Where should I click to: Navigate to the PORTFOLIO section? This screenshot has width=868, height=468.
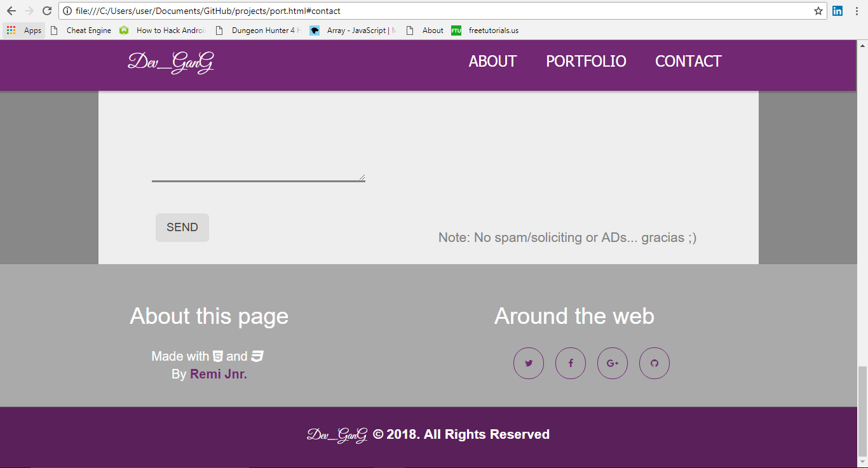pos(586,62)
